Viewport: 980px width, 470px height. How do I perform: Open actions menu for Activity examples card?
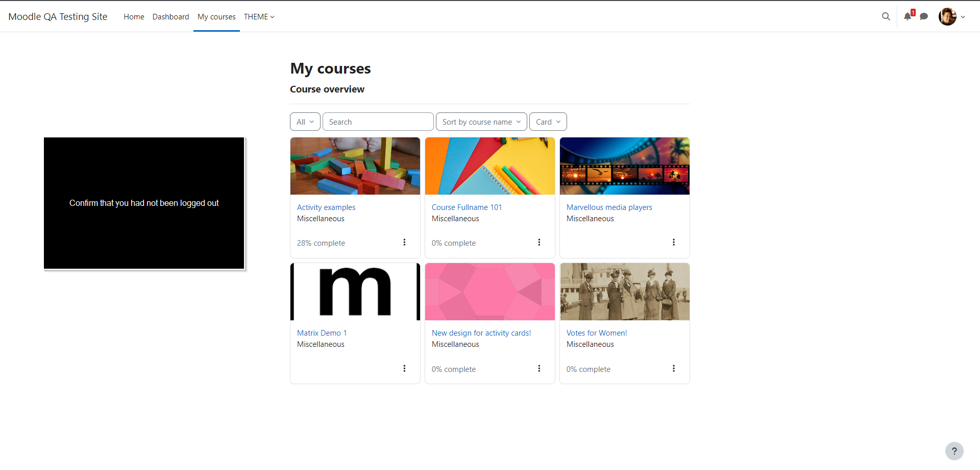[x=404, y=242]
